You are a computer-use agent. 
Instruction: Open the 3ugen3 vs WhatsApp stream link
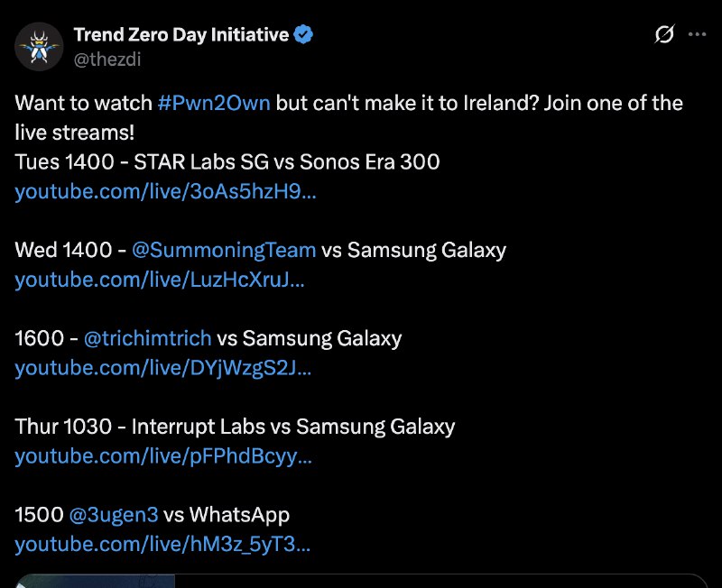click(x=158, y=545)
